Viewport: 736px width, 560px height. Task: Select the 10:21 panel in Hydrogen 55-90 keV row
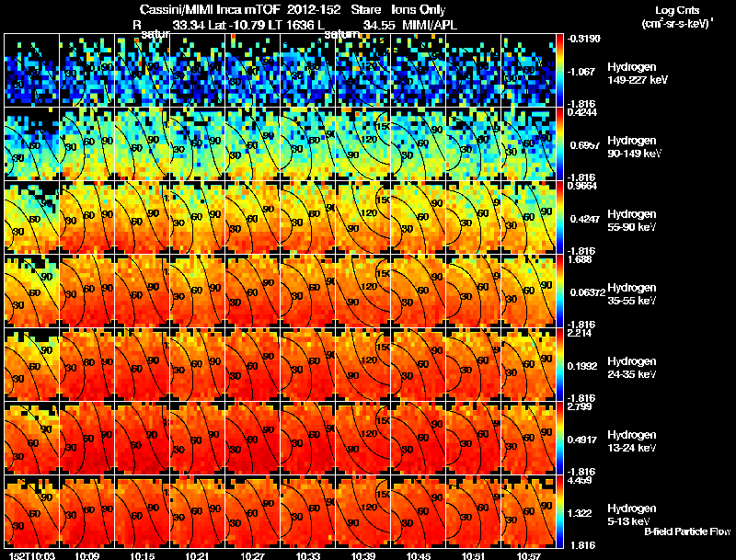[x=197, y=218]
